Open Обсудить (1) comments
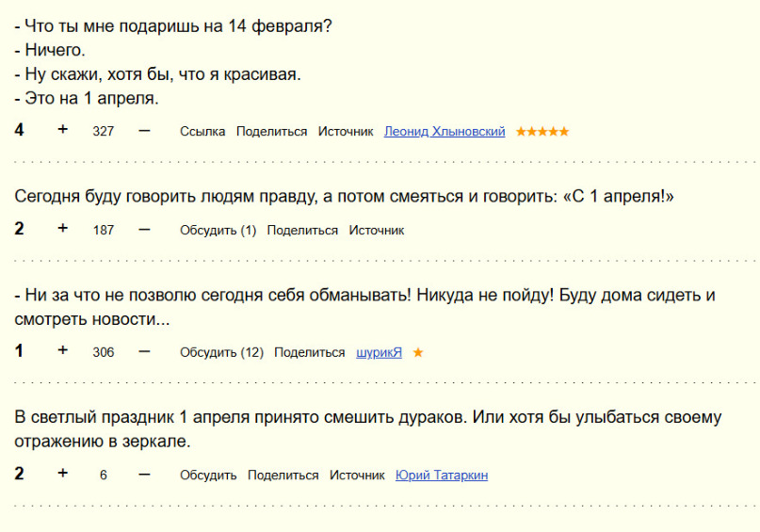 218,231
